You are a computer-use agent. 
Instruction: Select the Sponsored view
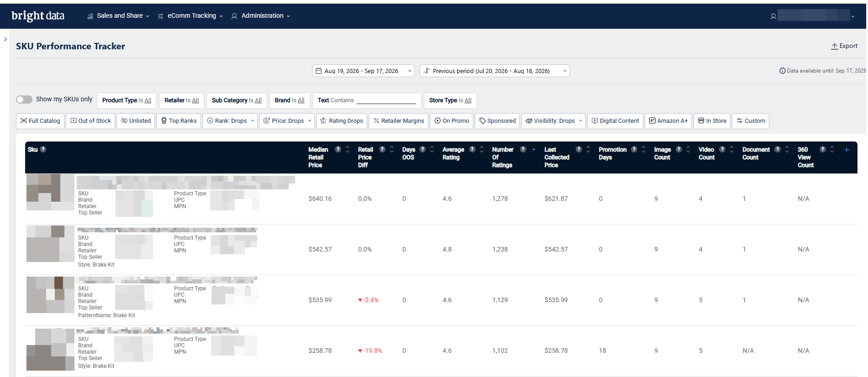(x=497, y=121)
